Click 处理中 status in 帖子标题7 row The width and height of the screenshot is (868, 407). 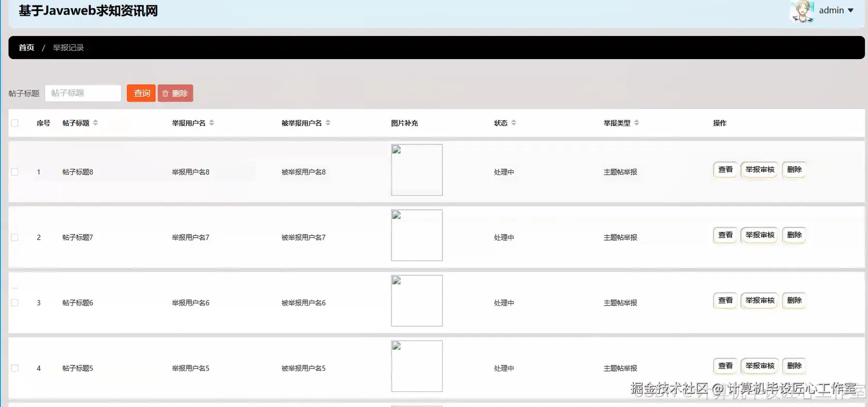(504, 237)
